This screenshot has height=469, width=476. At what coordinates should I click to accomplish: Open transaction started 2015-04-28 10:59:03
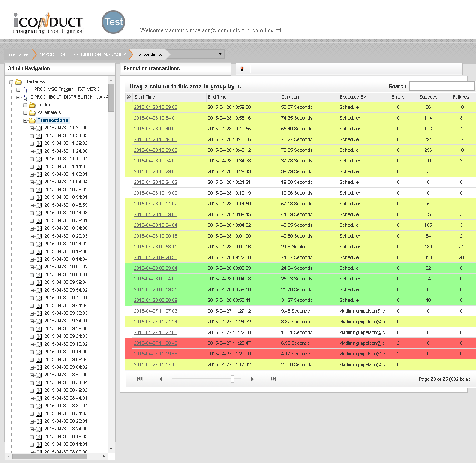click(x=155, y=108)
